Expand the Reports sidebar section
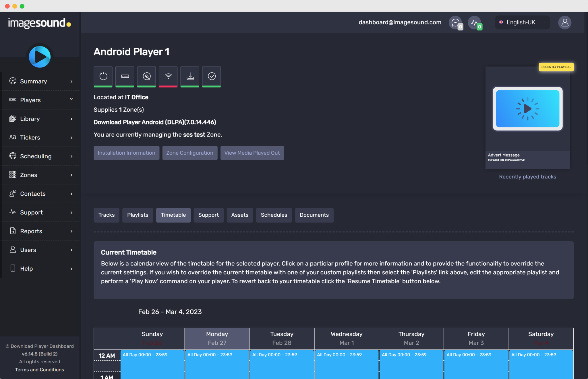 pyautogui.click(x=40, y=231)
